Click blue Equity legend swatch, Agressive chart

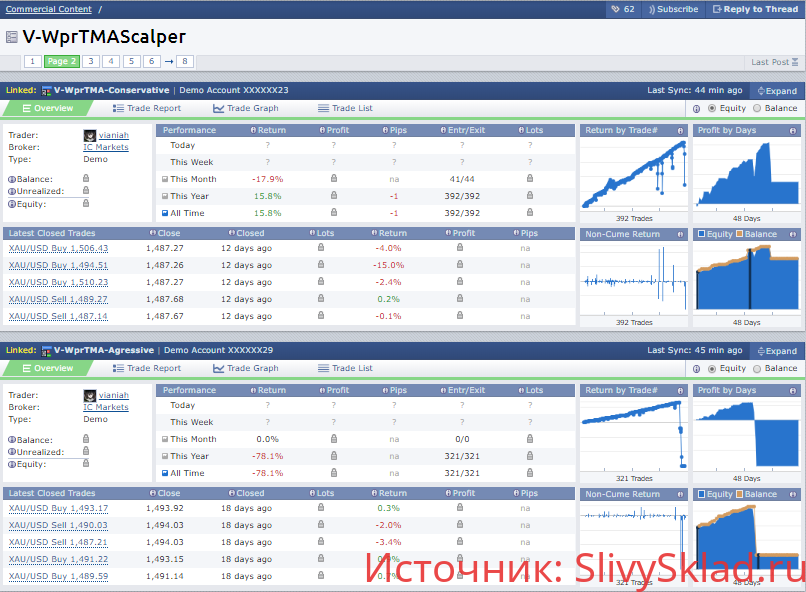[702, 494]
